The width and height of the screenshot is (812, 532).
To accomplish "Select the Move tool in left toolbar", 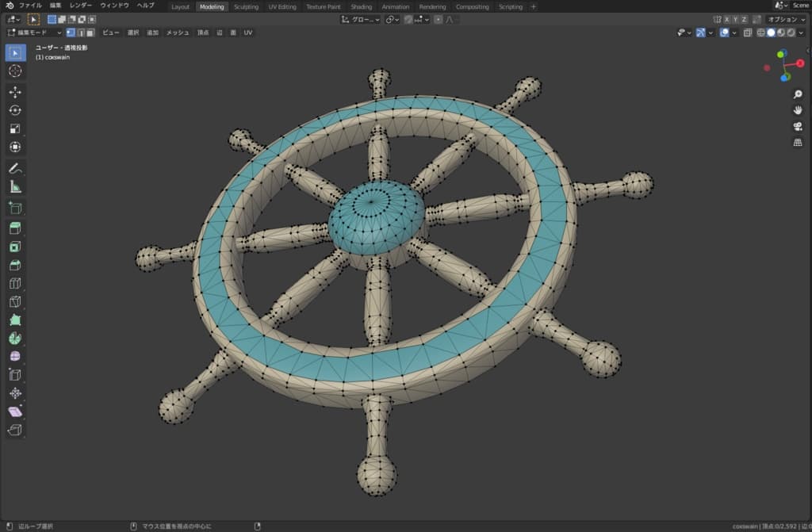I will pyautogui.click(x=15, y=92).
